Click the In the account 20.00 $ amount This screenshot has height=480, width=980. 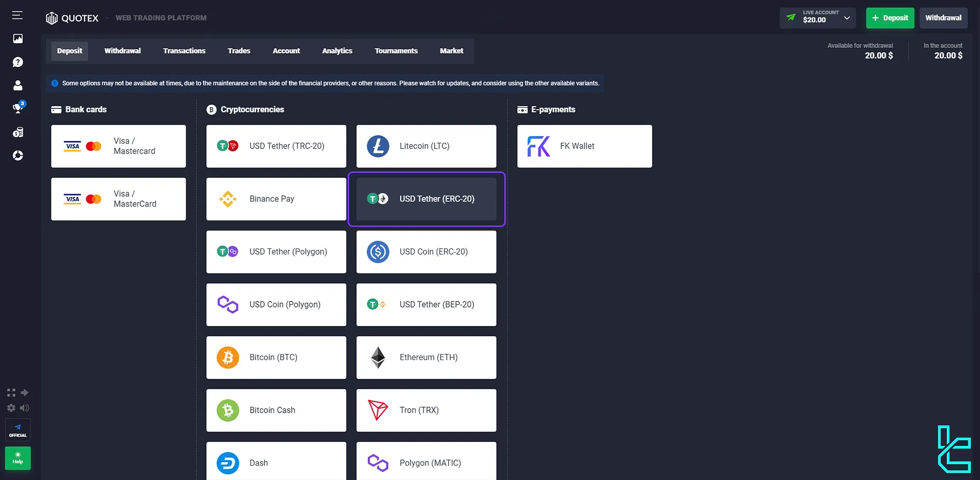[x=948, y=56]
